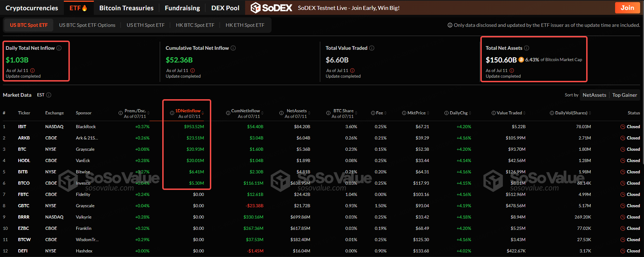
Task: Sort table by Fee column arrows
Action: pyautogui.click(x=385, y=113)
